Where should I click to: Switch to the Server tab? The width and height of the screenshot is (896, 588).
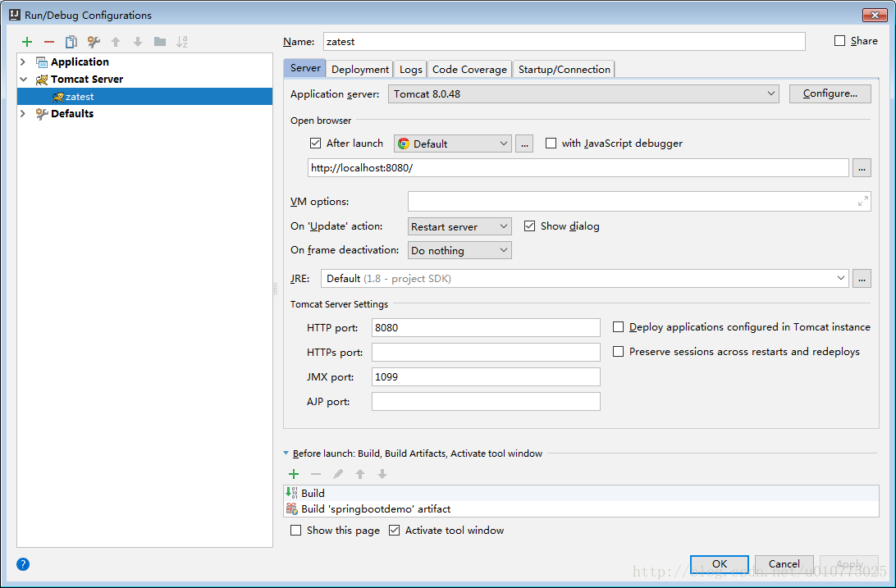pyautogui.click(x=305, y=68)
